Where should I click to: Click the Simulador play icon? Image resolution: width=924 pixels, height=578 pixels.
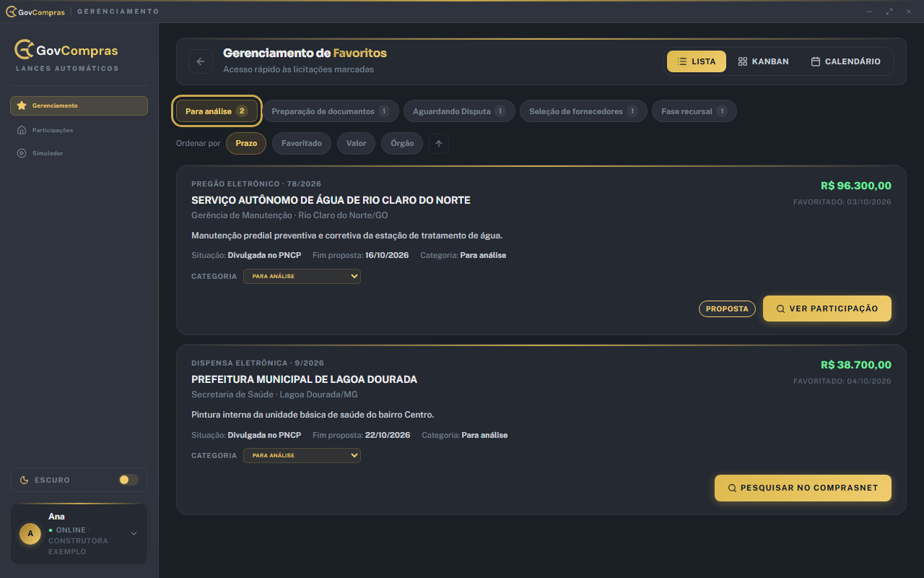pyautogui.click(x=22, y=153)
